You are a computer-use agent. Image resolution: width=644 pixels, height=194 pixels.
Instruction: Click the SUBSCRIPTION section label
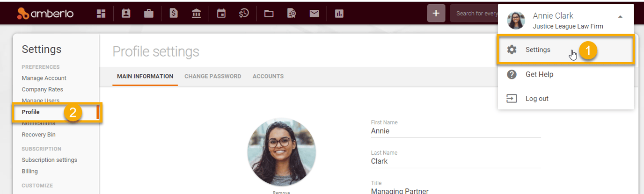pyautogui.click(x=42, y=149)
